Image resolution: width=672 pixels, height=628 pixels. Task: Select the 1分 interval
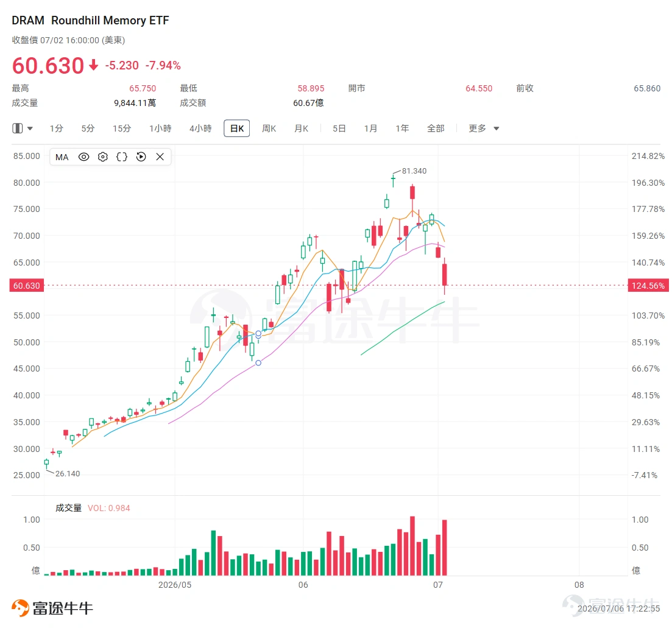pos(56,128)
